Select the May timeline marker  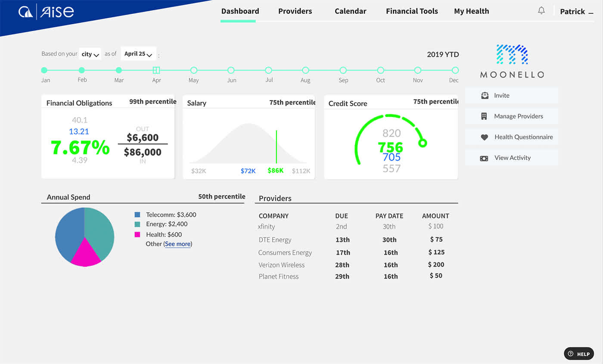194,70
